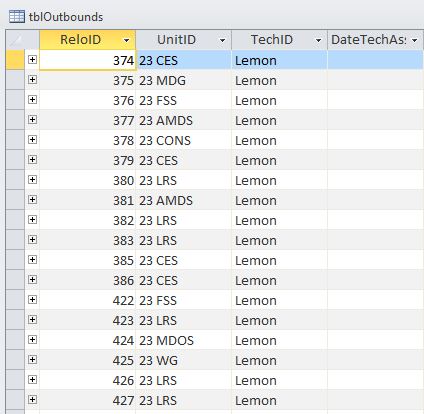The width and height of the screenshot is (424, 414).
Task: Expand record 424 plus icon
Action: coord(32,339)
